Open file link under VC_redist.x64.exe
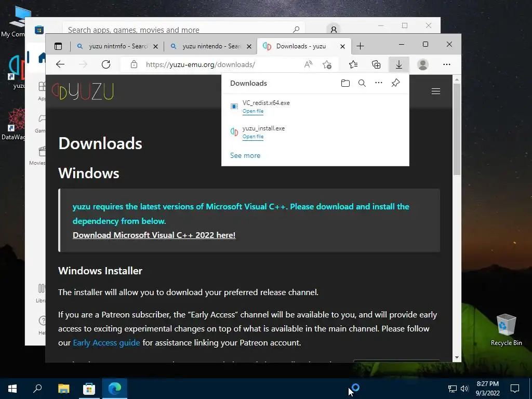Image resolution: width=532 pixels, height=399 pixels. click(x=253, y=111)
